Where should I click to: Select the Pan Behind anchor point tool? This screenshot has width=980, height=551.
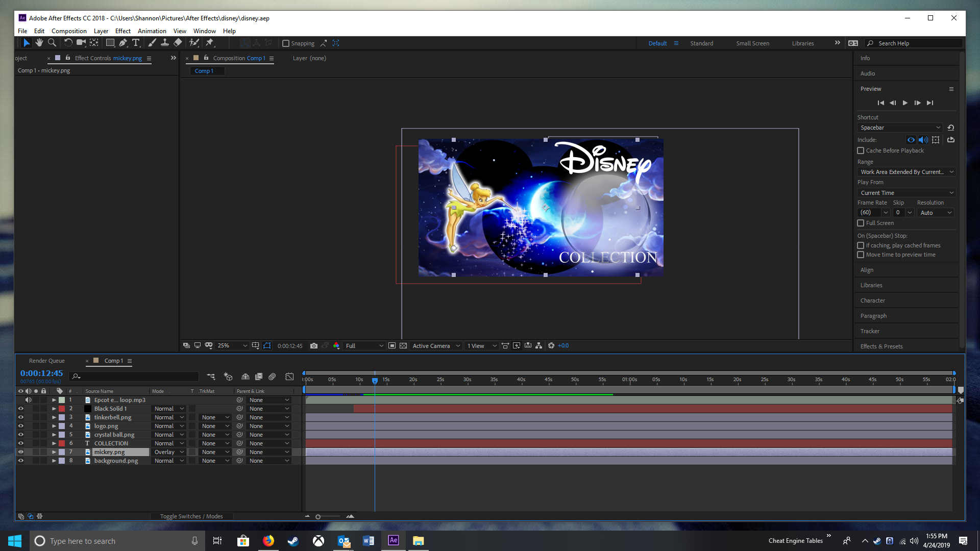94,43
